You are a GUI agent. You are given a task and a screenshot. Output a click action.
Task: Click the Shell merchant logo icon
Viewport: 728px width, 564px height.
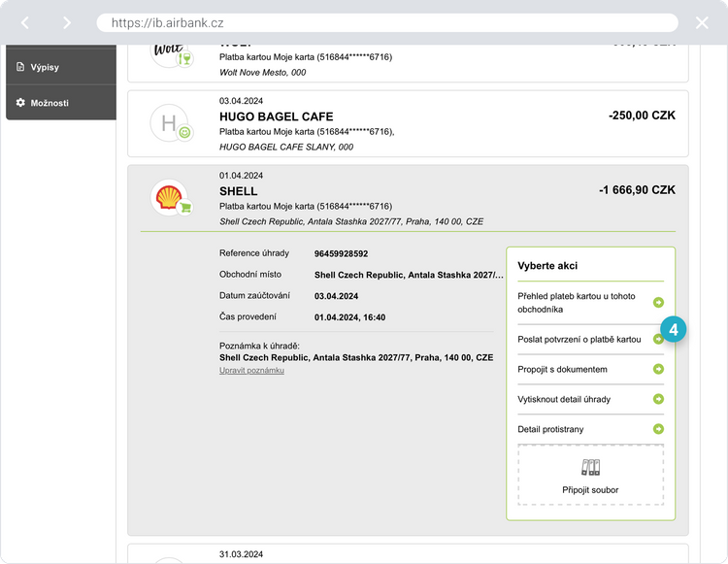pyautogui.click(x=170, y=197)
